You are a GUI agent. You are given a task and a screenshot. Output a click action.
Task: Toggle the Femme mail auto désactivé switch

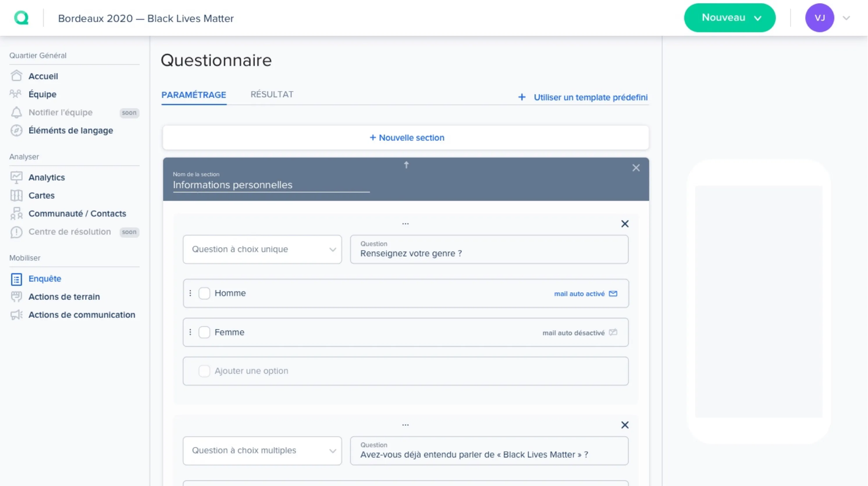click(x=613, y=332)
